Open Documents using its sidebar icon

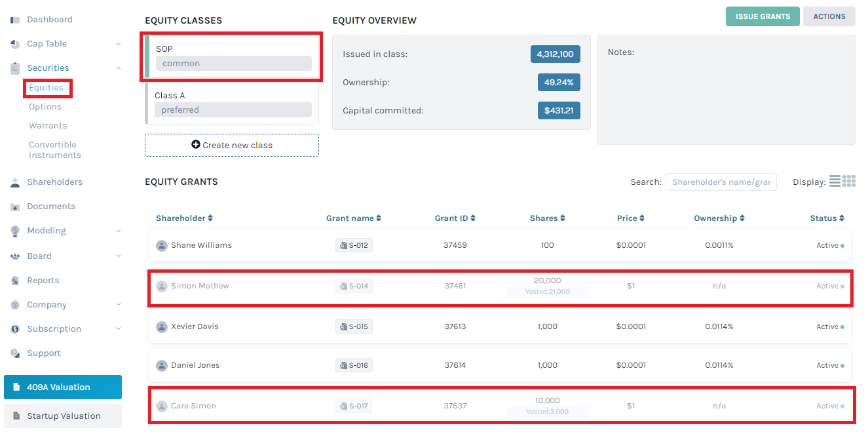14,206
